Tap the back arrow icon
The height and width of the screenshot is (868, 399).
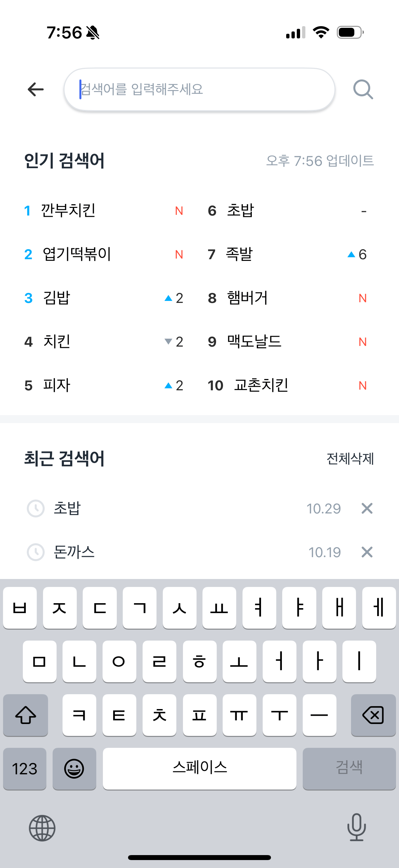[36, 90]
